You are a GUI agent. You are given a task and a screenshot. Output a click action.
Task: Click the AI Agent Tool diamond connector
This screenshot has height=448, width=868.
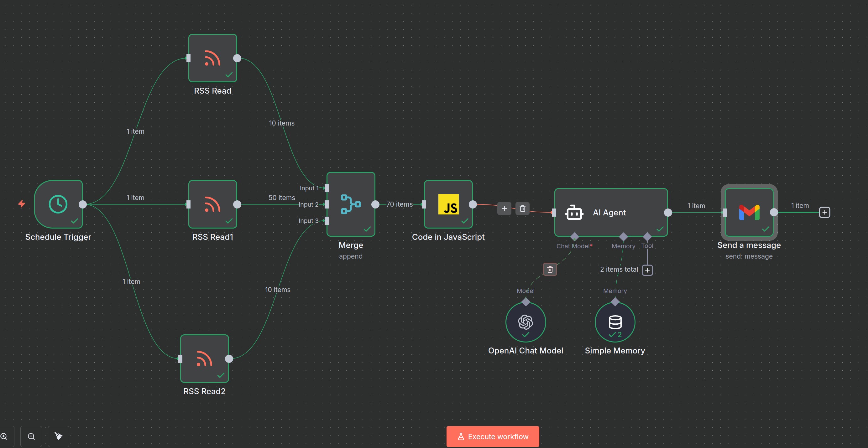[647, 237]
